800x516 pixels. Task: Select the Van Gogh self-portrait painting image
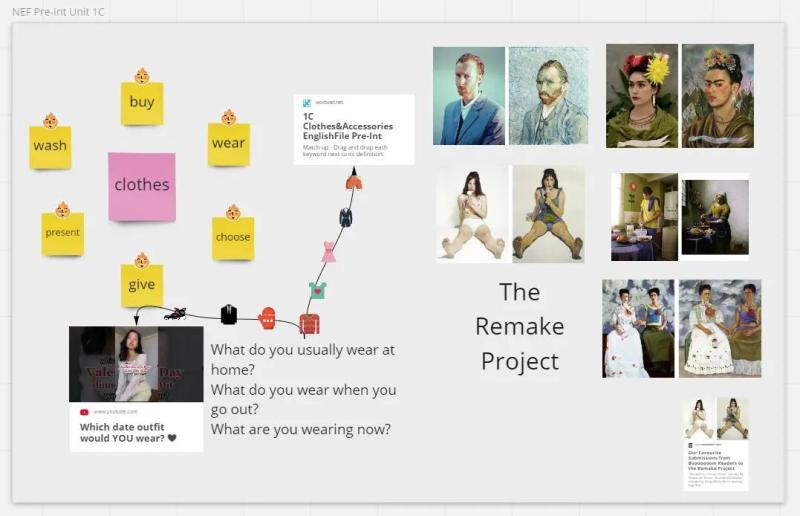[x=548, y=96]
